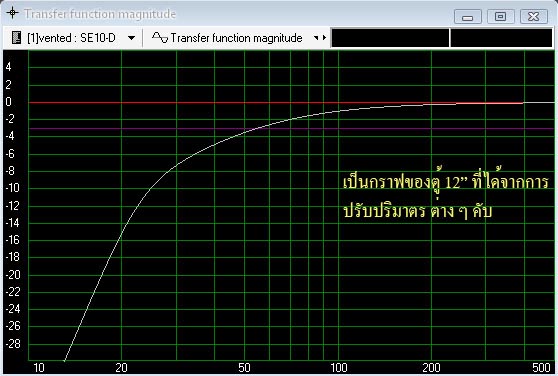
Task: Close the Transfer function magnitude window
Action: 533,16
